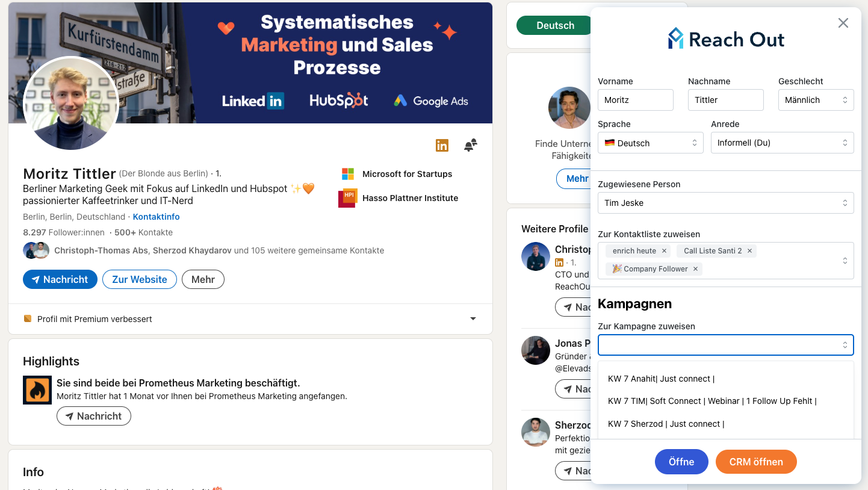The height and width of the screenshot is (490, 868).
Task: Click the Mehr button on profile
Action: (x=203, y=279)
